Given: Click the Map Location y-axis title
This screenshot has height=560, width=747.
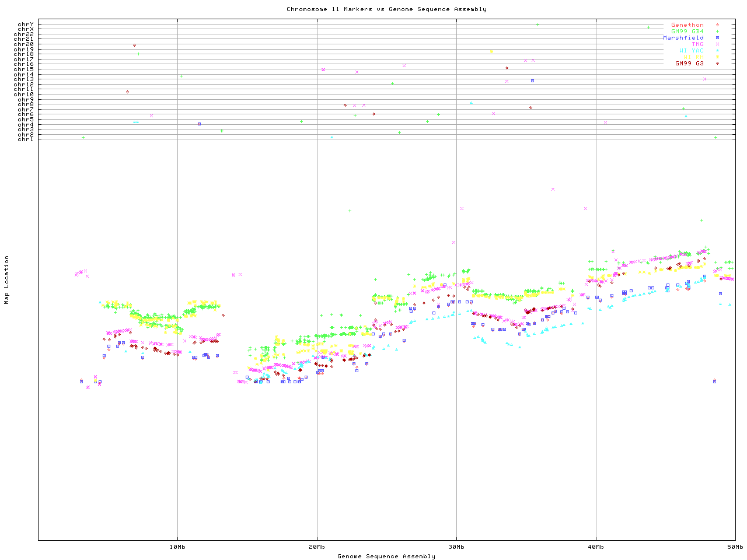Looking at the screenshot, I should (7, 280).
